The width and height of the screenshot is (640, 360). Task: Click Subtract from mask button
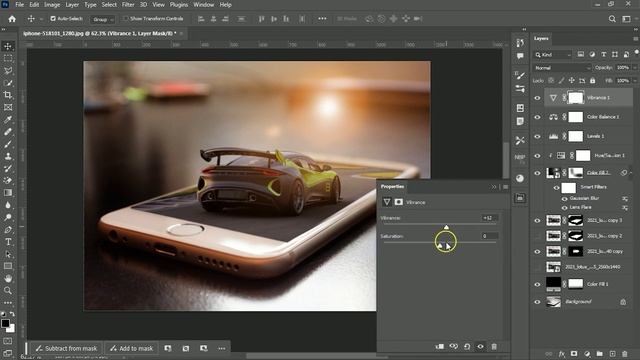66,348
